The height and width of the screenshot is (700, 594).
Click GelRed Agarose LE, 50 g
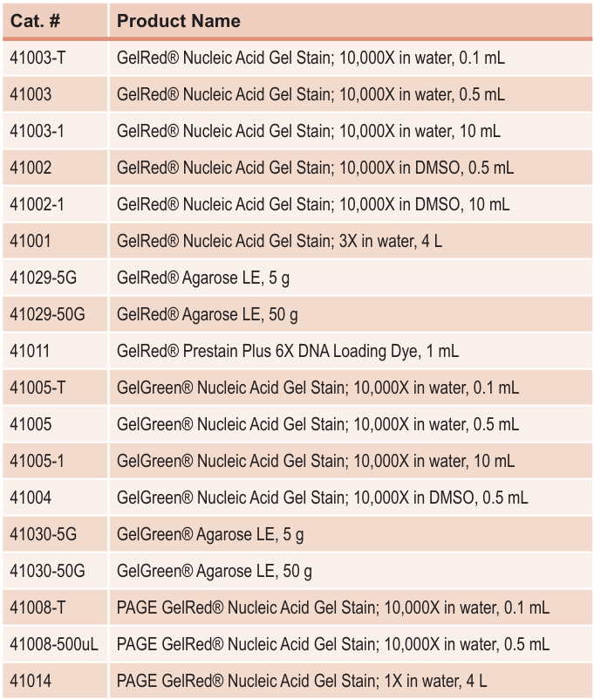point(207,315)
